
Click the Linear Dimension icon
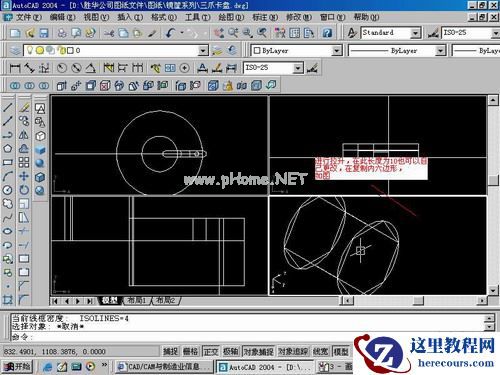pos(15,68)
